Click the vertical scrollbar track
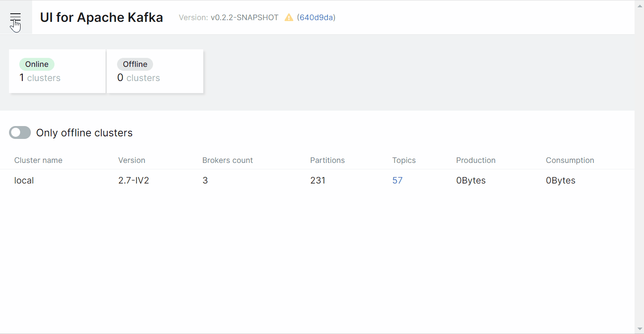The image size is (644, 334). click(x=640, y=172)
